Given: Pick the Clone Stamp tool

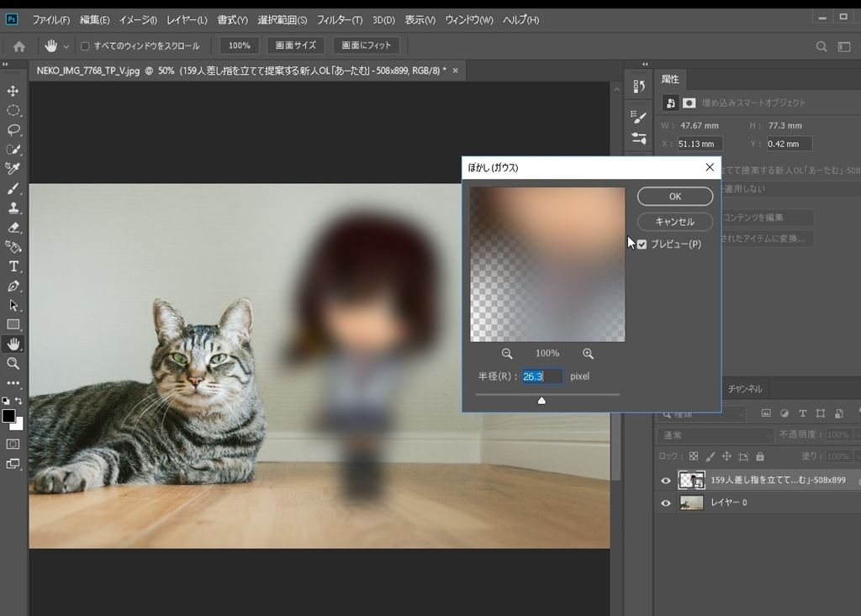Looking at the screenshot, I should [x=13, y=208].
